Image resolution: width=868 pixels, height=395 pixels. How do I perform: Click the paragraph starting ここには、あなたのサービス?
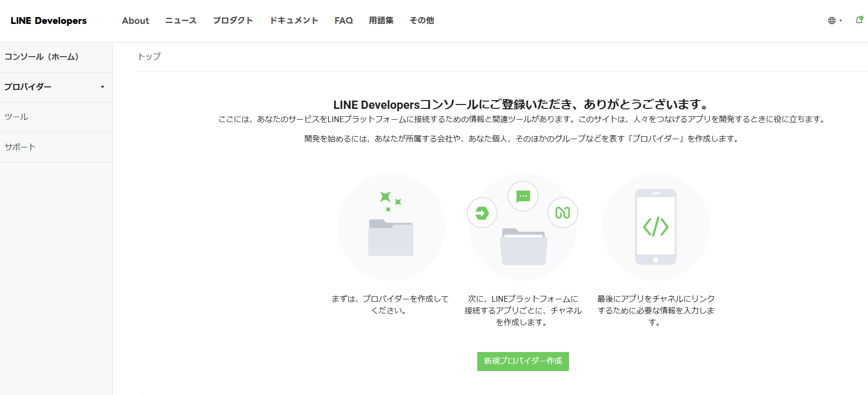click(522, 119)
